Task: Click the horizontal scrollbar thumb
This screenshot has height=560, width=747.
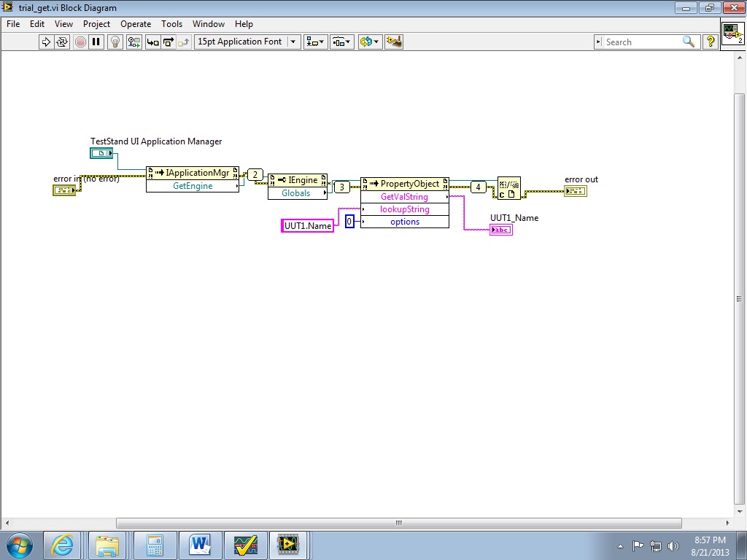Action: click(399, 523)
